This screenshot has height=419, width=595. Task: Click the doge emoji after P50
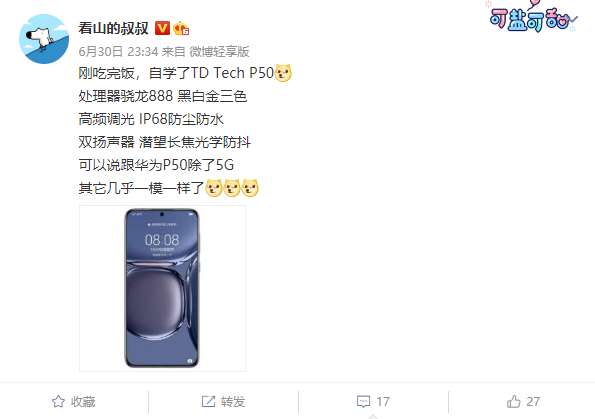(283, 73)
